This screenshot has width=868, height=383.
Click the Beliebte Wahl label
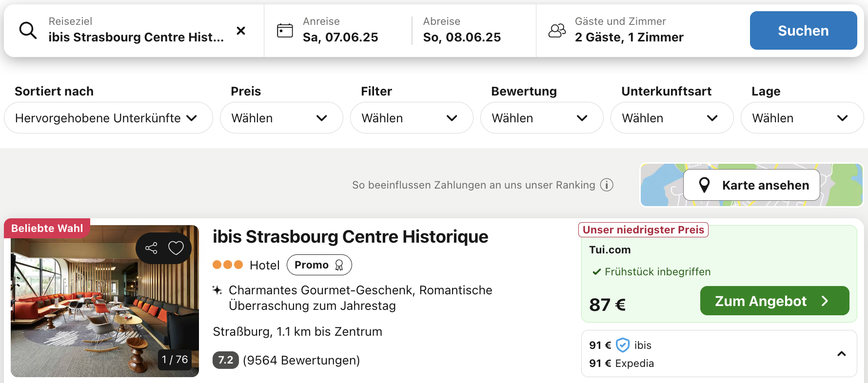47,228
